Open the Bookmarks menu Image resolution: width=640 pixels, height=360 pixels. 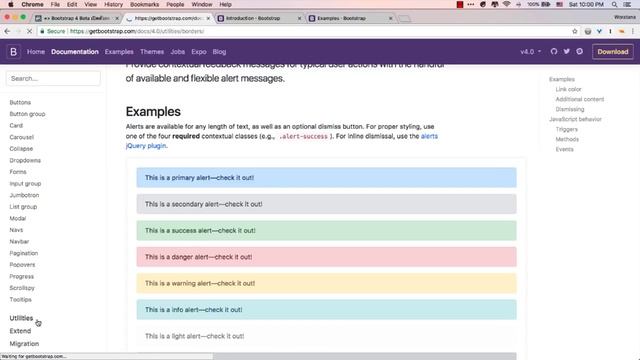point(144,4)
